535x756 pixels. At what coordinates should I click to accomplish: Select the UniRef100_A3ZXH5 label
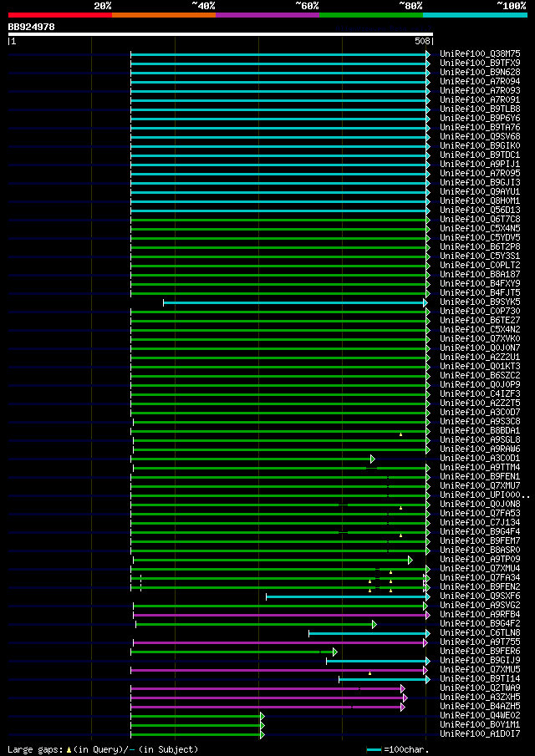coord(480,698)
